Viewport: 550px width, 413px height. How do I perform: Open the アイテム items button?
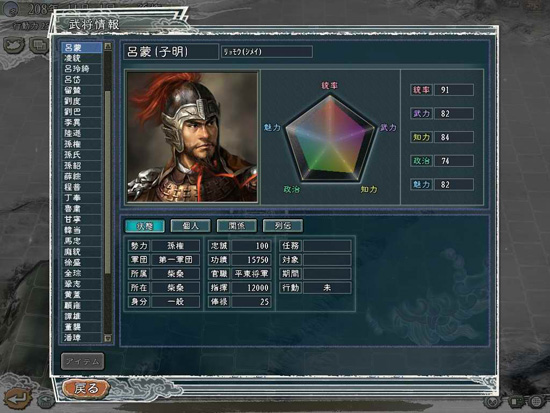83,361
